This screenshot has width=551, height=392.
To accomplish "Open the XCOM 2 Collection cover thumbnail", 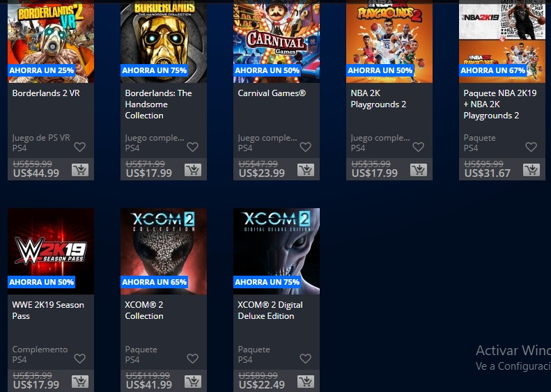I will pos(164,251).
